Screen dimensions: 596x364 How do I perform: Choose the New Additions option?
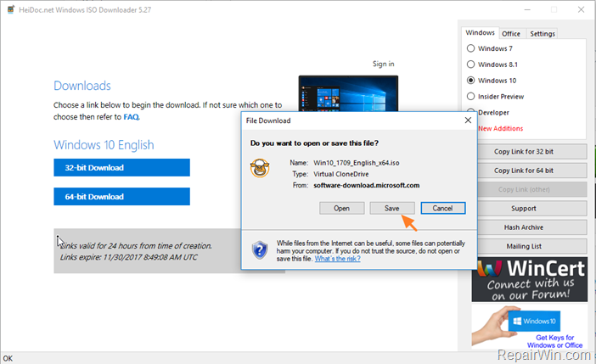tap(501, 128)
